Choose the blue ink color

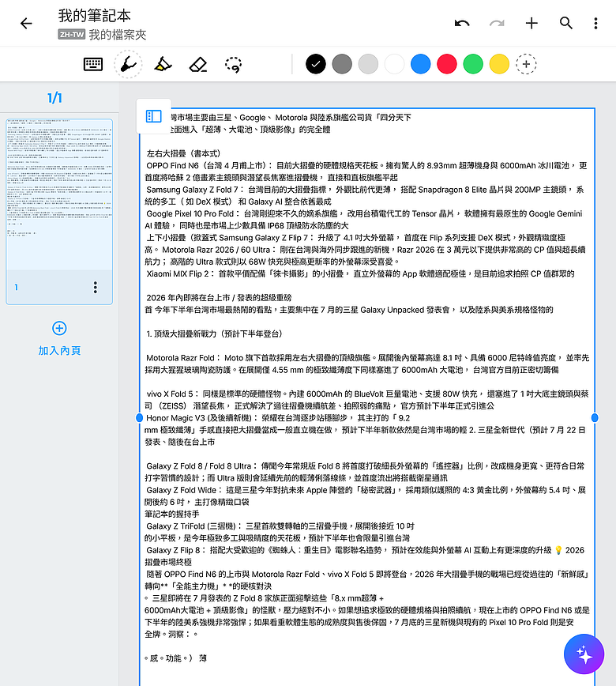tap(421, 64)
